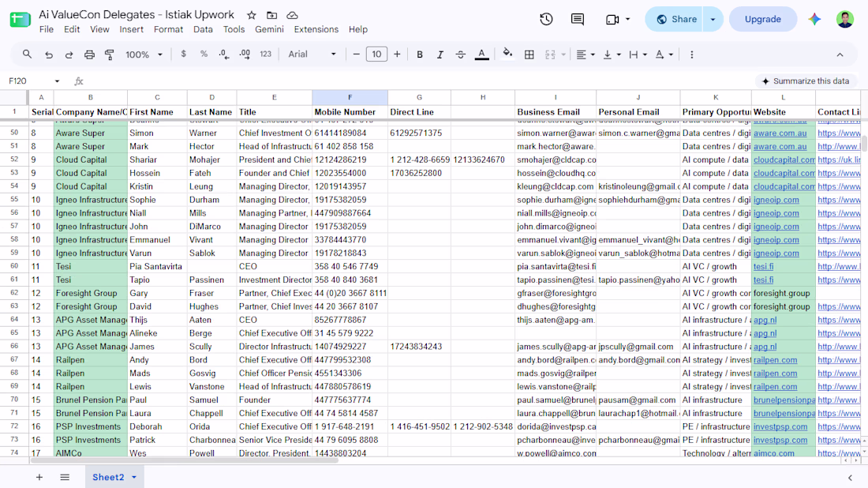Open Sheet2 tab options arrow
Screen dimensions: 868x488
click(134, 477)
